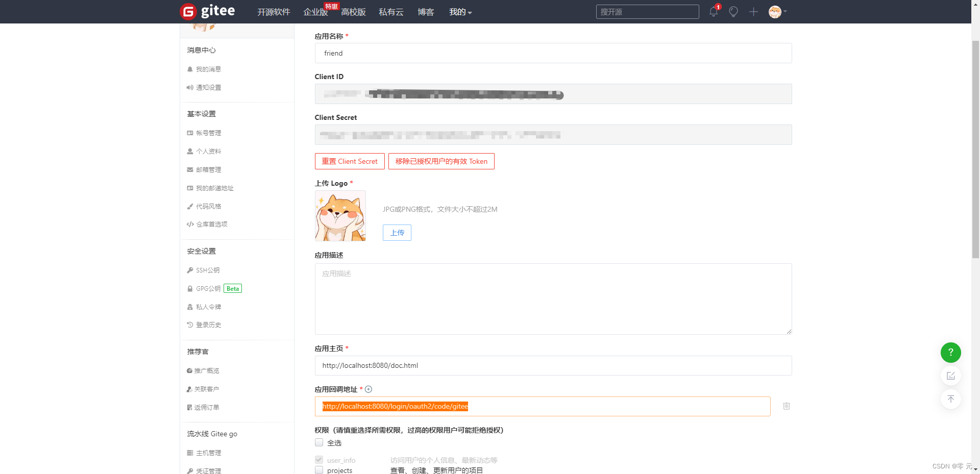Go to 通知设置 in the sidebar
Image resolution: width=980 pixels, height=474 pixels.
click(x=208, y=87)
